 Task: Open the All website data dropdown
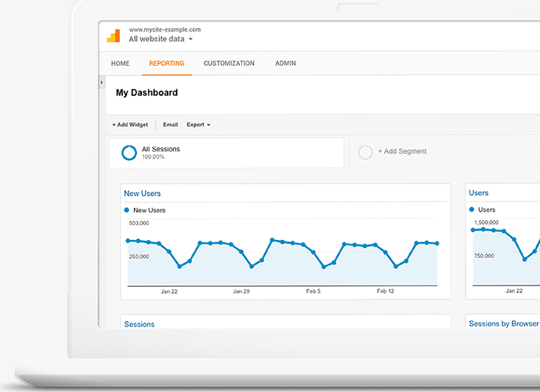click(x=161, y=39)
